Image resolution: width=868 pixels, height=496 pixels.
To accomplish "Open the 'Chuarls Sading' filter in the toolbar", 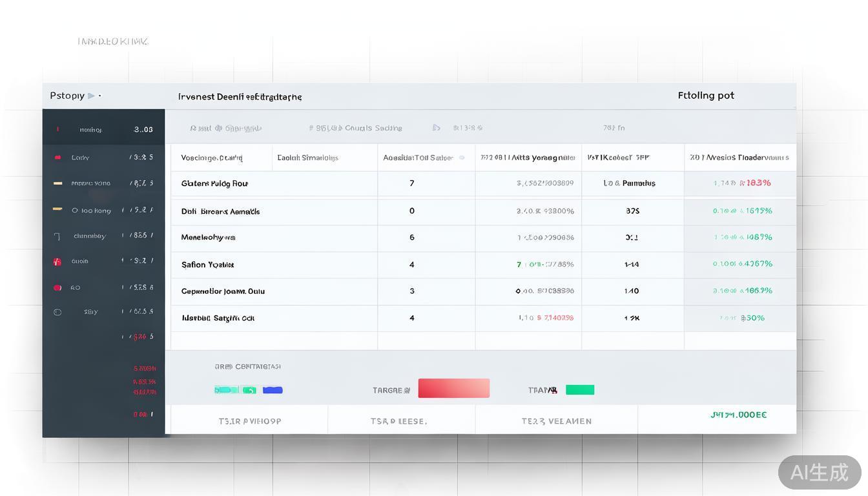I will pyautogui.click(x=356, y=128).
